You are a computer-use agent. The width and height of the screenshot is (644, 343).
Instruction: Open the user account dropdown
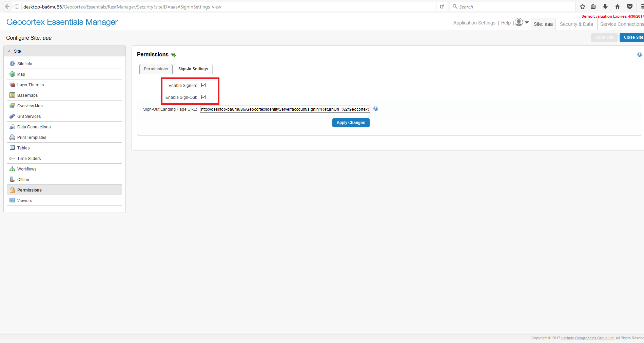[522, 22]
